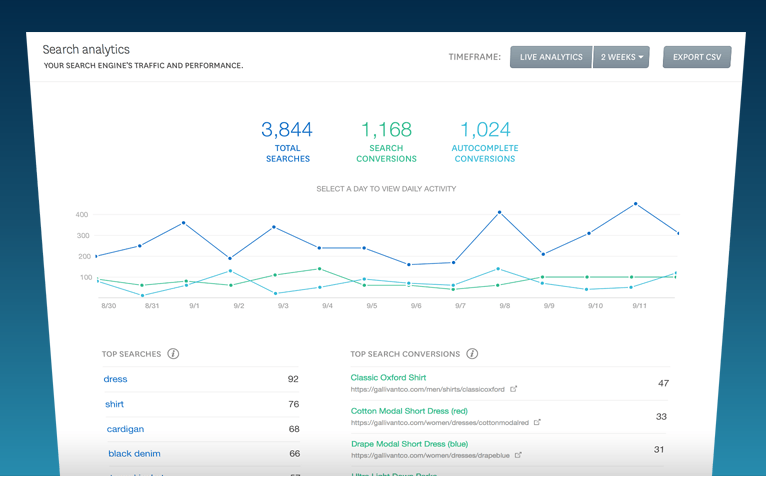Open the Classic Oxford Shirt conversion link
Screen dimensions: 766x504
pyautogui.click(x=388, y=378)
